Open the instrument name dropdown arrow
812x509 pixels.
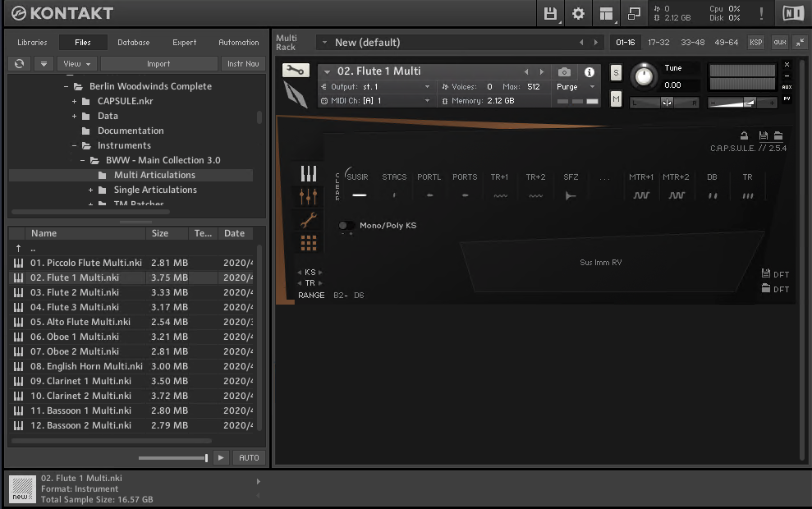pos(327,72)
